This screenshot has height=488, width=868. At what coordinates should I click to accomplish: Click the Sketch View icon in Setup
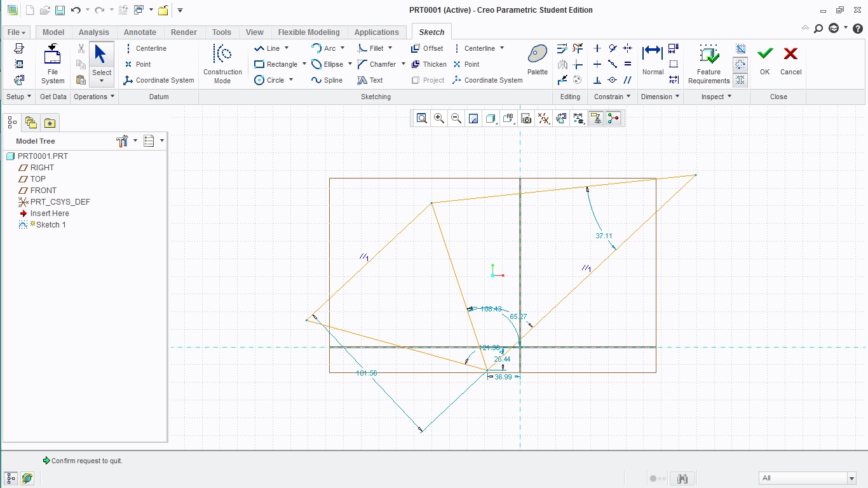pos(19,80)
